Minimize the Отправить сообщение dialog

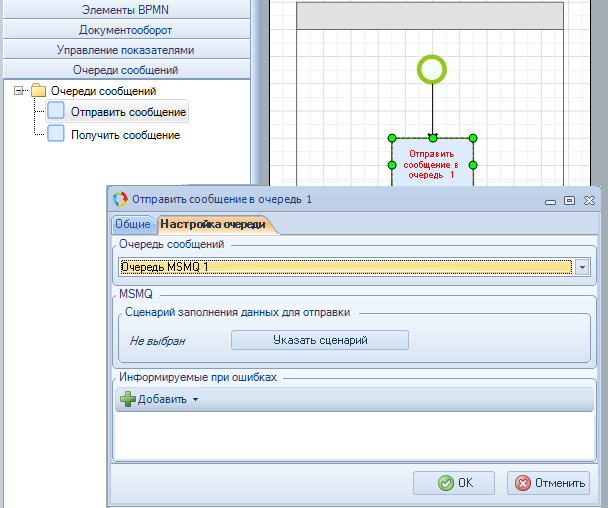tap(550, 202)
